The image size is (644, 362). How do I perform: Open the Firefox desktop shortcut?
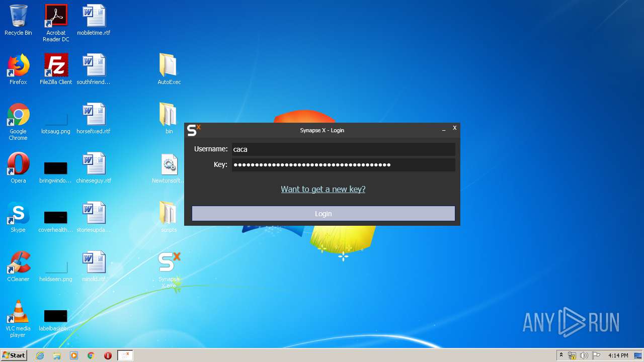[18, 69]
